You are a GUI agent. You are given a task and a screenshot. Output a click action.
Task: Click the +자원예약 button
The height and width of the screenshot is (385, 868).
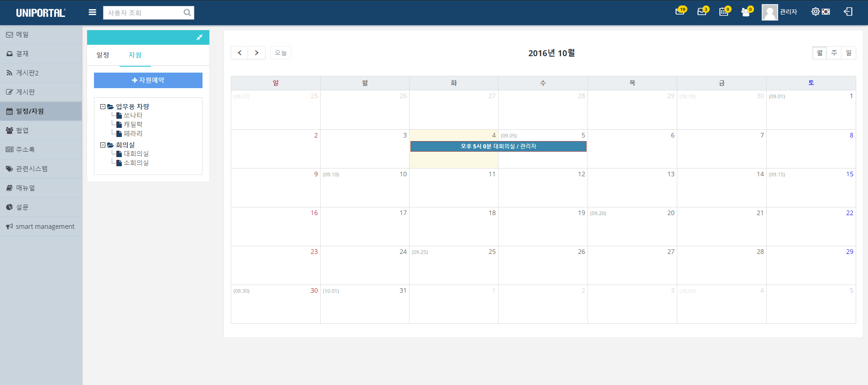[148, 80]
